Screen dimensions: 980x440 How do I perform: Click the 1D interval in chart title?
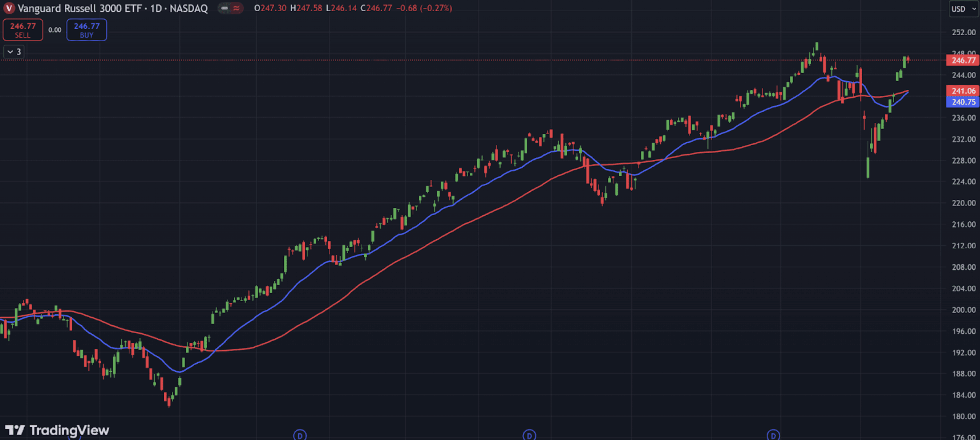tap(156, 8)
